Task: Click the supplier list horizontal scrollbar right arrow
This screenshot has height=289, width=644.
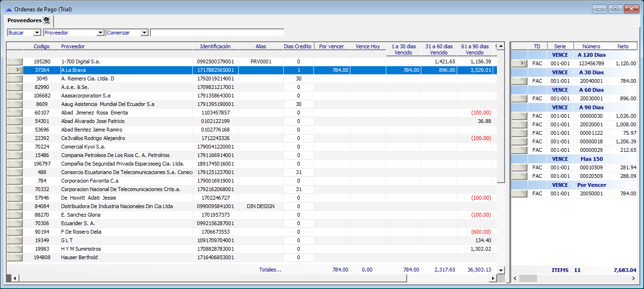Action: point(493,278)
